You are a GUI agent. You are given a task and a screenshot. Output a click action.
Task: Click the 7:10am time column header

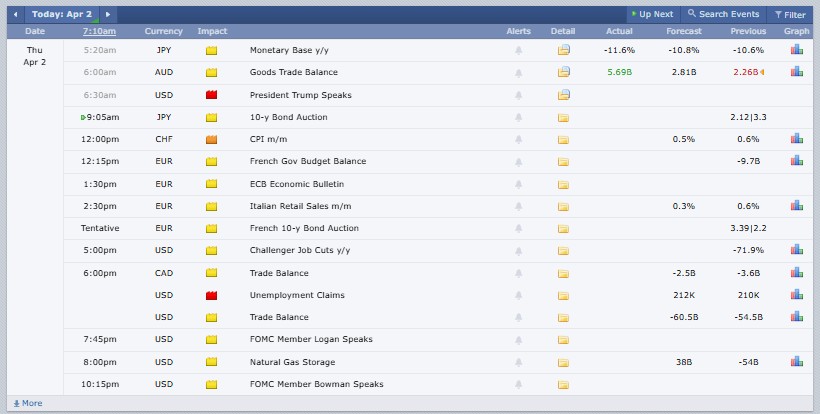click(98, 32)
